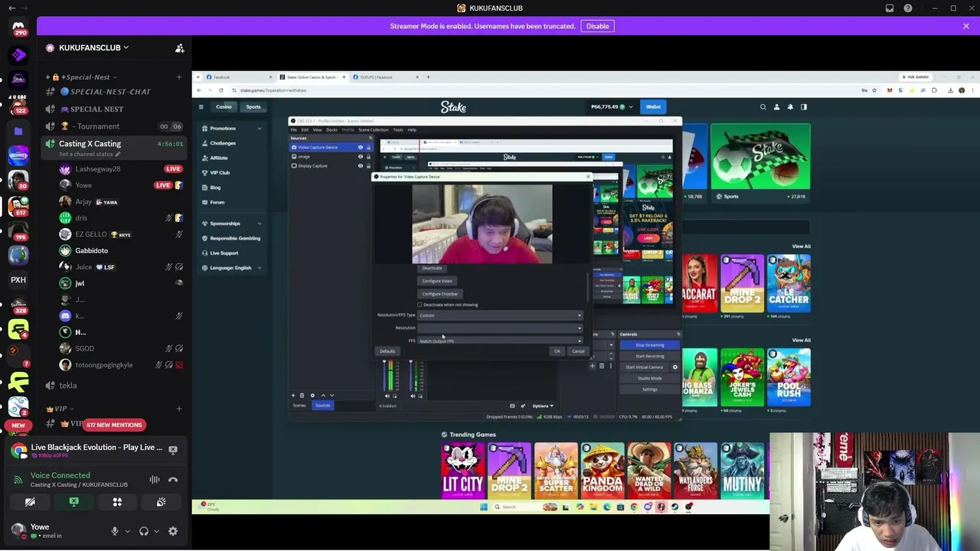Toggle lock on Video Capture Device source
The width and height of the screenshot is (980, 551).
click(x=368, y=148)
